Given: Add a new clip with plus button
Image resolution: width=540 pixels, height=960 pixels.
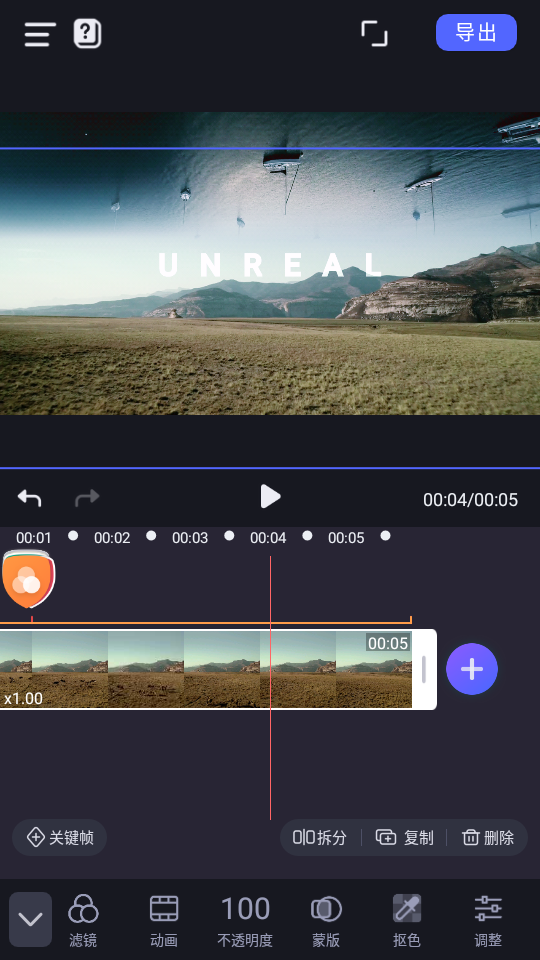Looking at the screenshot, I should (x=471, y=669).
